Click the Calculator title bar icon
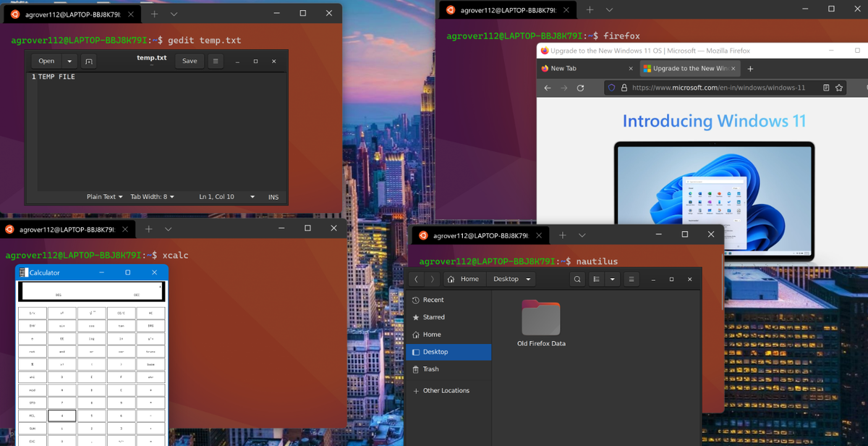 tap(24, 272)
